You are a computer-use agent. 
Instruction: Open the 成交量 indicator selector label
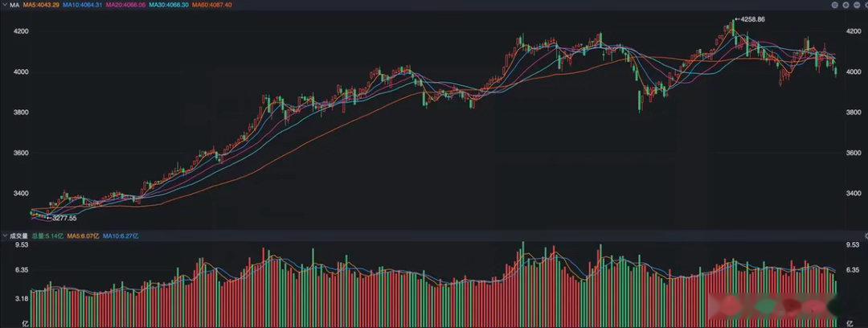18,236
